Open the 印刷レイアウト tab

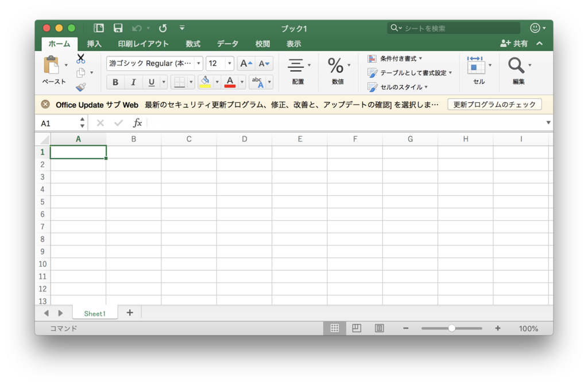pyautogui.click(x=143, y=44)
